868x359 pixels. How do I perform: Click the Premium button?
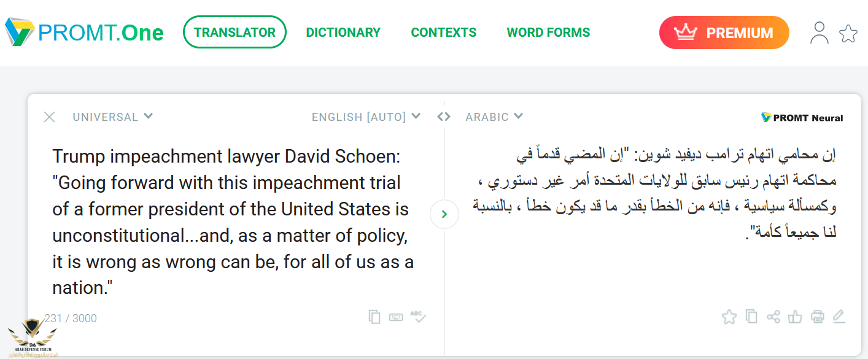click(x=724, y=33)
